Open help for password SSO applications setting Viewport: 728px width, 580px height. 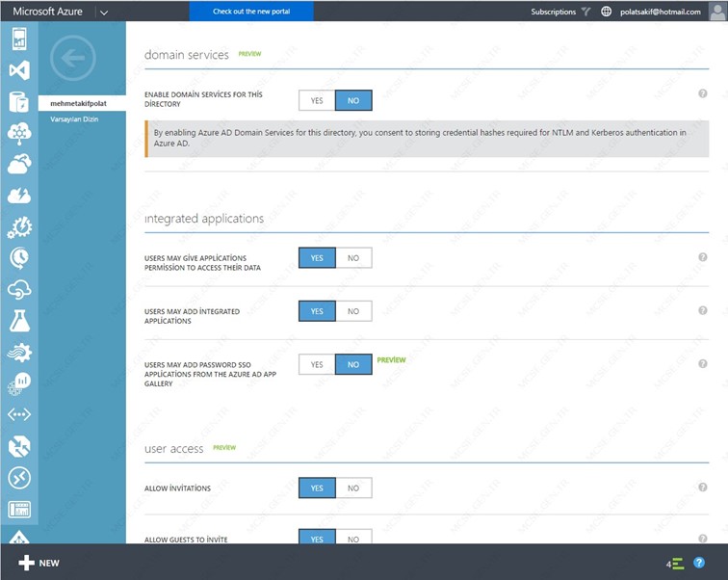(702, 363)
